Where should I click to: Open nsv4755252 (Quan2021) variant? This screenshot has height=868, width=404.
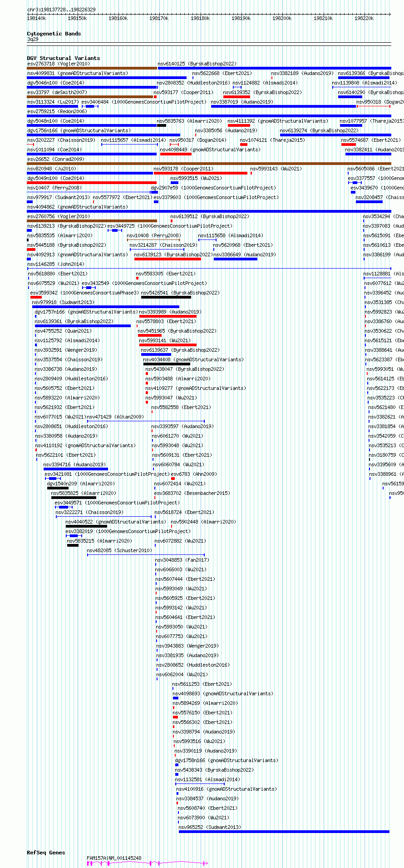point(63,331)
